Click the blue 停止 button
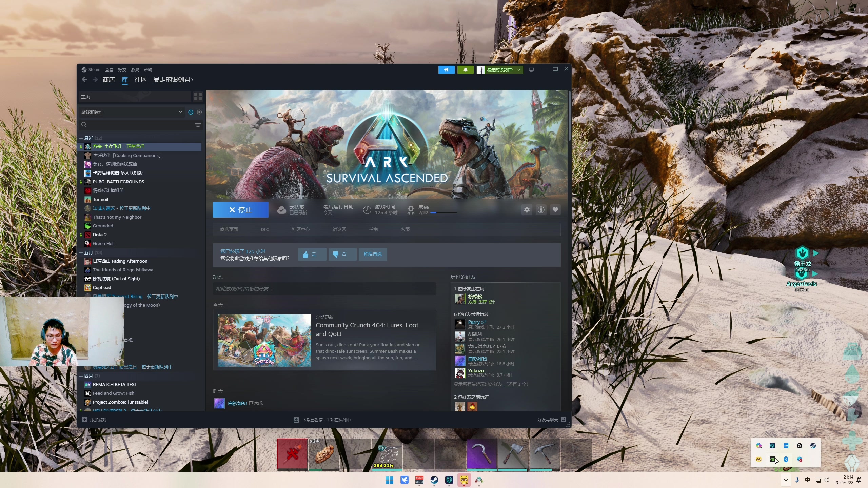Screen dimensions: 868x488 241,210
